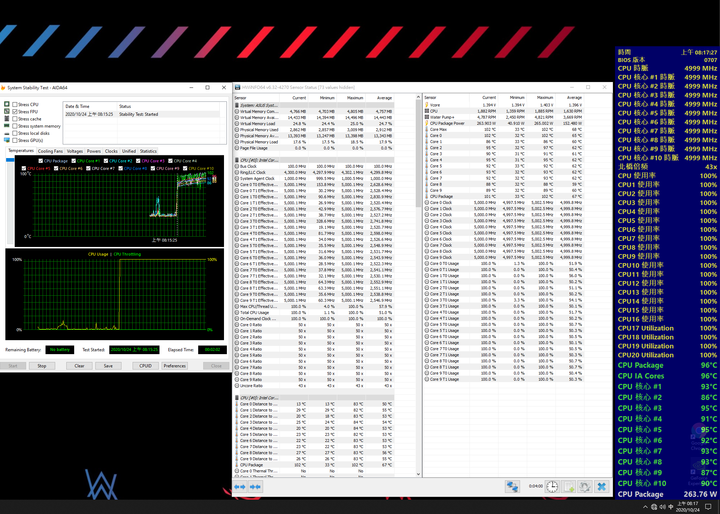The image size is (720, 514).
Task: Click the Stop button in AIDA64
Action: [x=42, y=366]
